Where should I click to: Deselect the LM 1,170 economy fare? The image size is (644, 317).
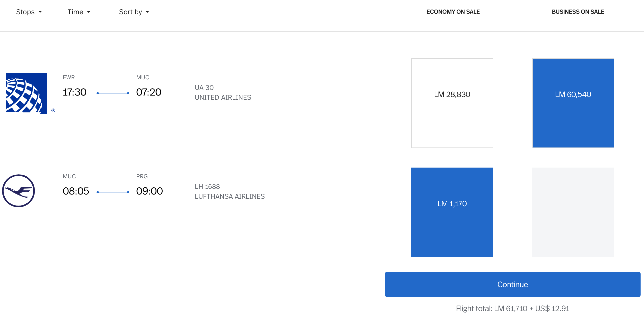click(x=452, y=212)
